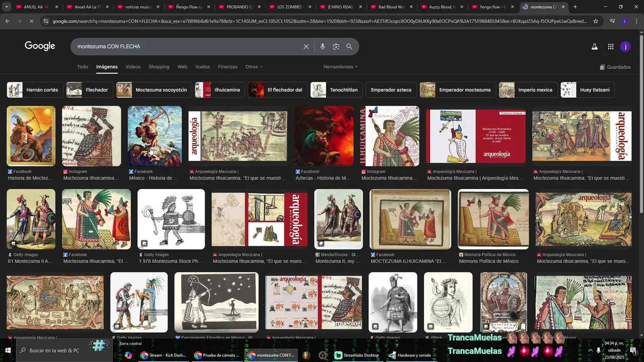This screenshot has height=362, width=644.
Task: Filter by Huey tlatoani chip
Action: coord(588,90)
